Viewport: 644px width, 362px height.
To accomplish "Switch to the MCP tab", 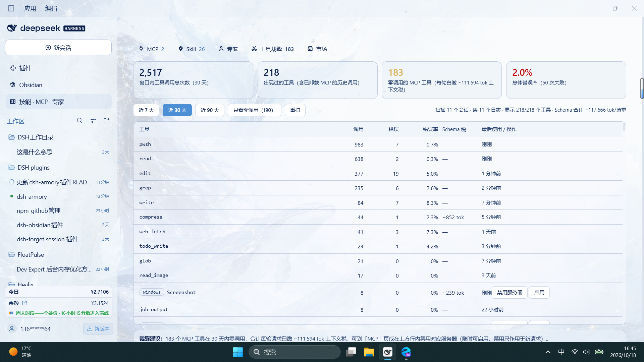I will (152, 49).
